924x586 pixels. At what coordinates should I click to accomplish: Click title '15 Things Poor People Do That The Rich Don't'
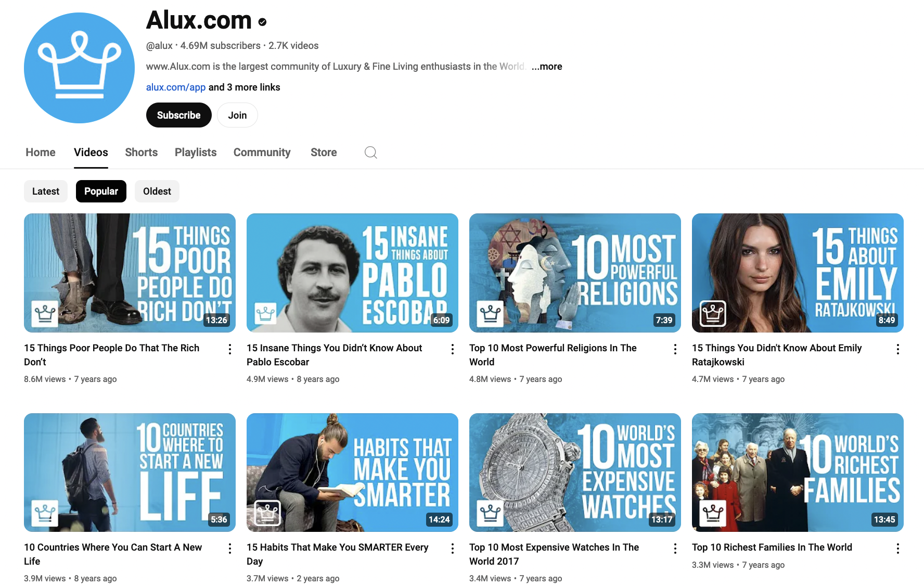tap(112, 355)
